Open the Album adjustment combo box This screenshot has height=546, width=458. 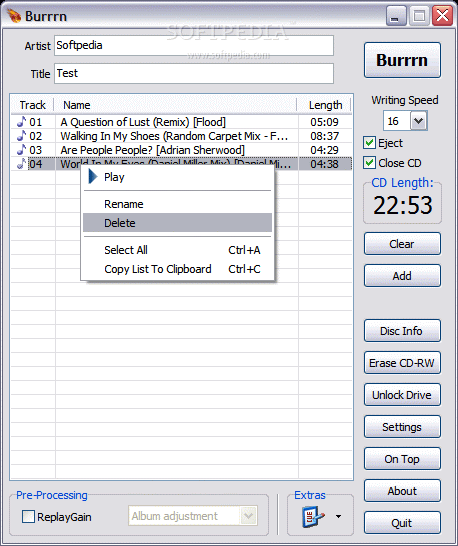pos(193,516)
